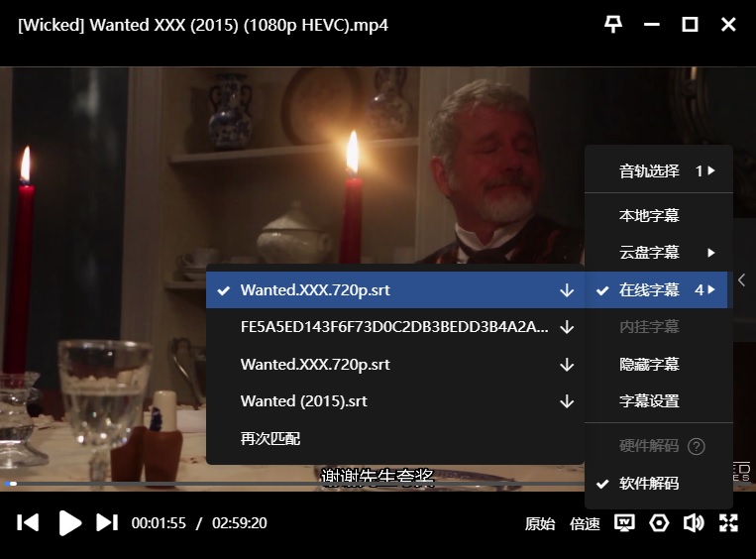Mute the volume speaker icon
Viewport: 756px width, 559px height.
[x=694, y=523]
